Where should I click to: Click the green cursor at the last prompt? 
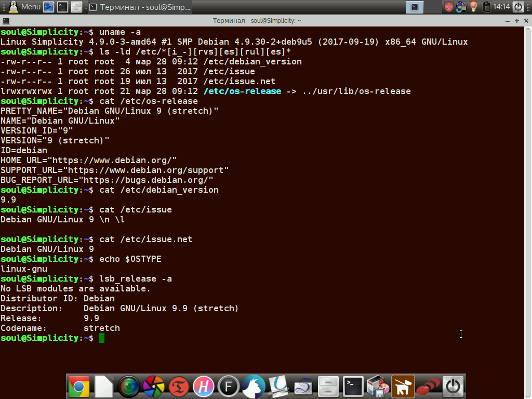(102, 338)
